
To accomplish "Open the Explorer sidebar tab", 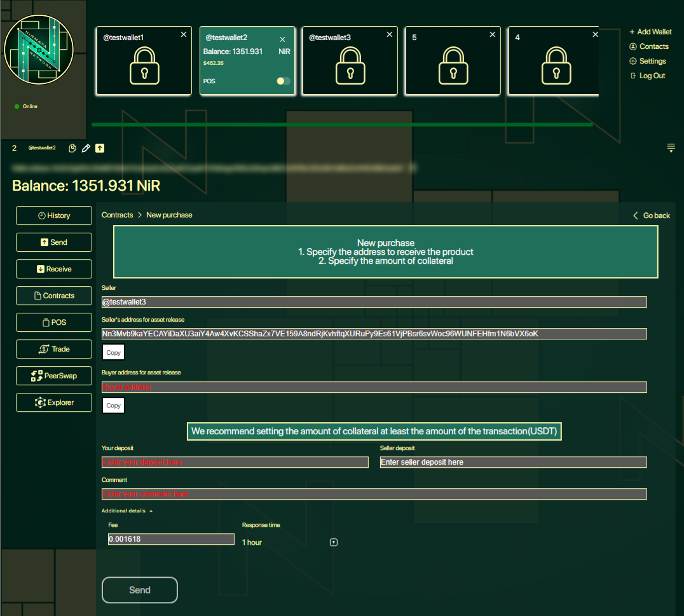I will (x=54, y=402).
